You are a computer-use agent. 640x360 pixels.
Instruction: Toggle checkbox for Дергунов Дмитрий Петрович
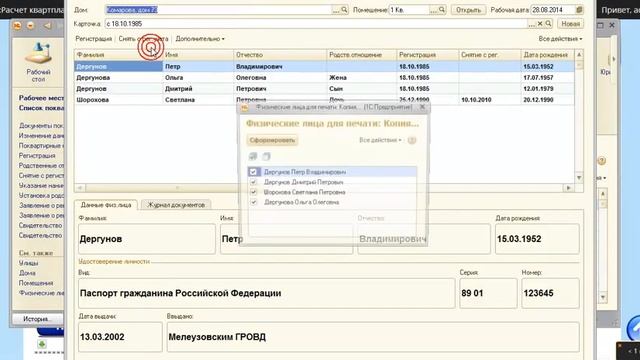pos(253,182)
